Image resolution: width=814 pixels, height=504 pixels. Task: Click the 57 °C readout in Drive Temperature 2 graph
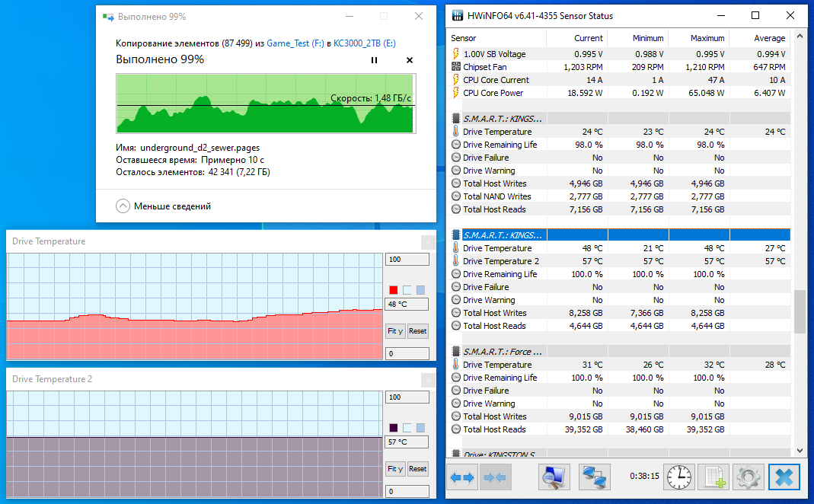coord(407,442)
